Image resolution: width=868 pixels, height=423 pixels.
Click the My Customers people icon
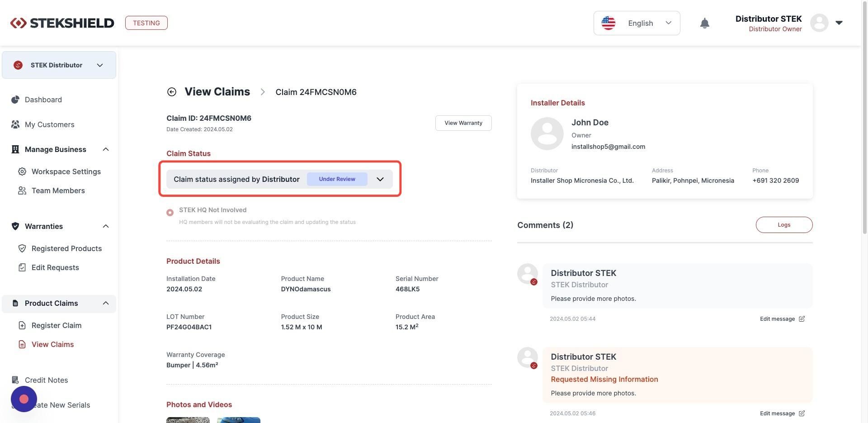(15, 124)
